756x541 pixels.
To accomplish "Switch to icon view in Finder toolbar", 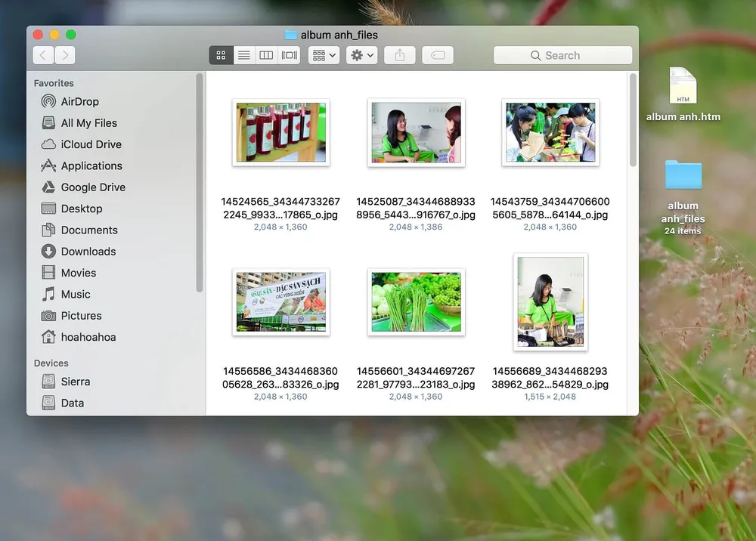I will pyautogui.click(x=221, y=55).
